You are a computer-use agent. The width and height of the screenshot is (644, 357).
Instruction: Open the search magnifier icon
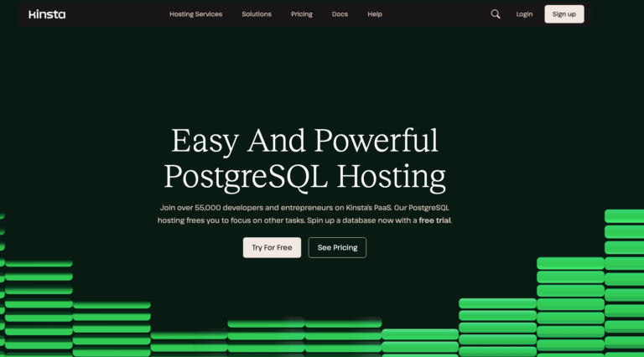pyautogui.click(x=496, y=14)
